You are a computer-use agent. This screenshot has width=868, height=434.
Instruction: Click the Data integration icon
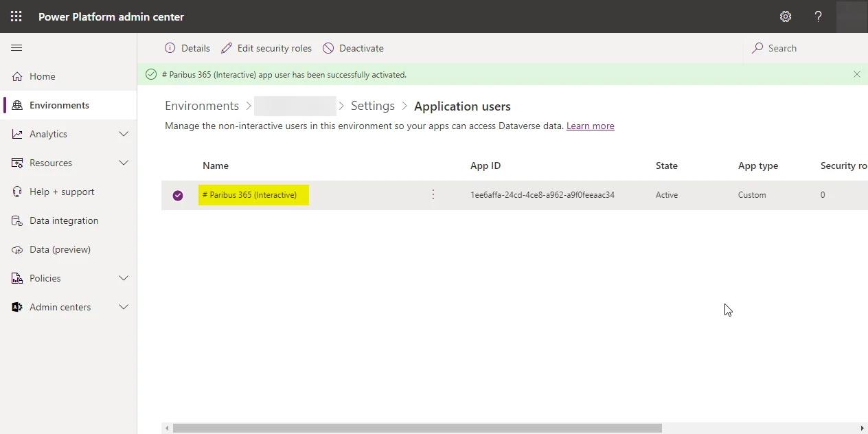17,220
